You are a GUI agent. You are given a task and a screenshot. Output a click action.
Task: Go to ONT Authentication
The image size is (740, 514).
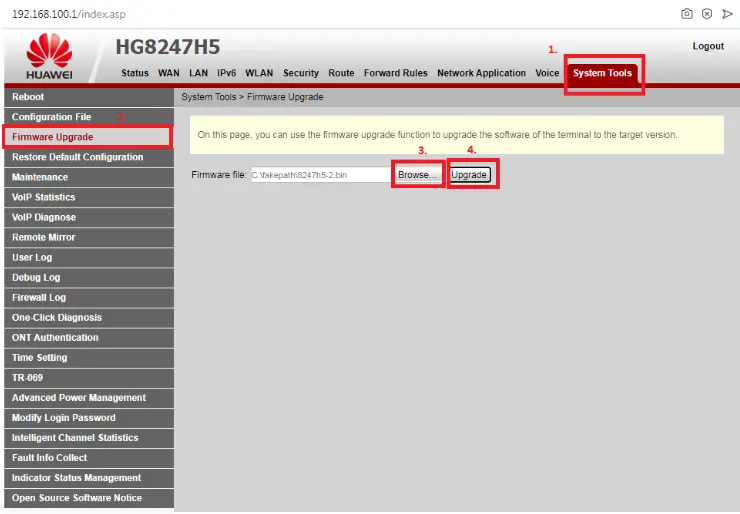click(89, 337)
